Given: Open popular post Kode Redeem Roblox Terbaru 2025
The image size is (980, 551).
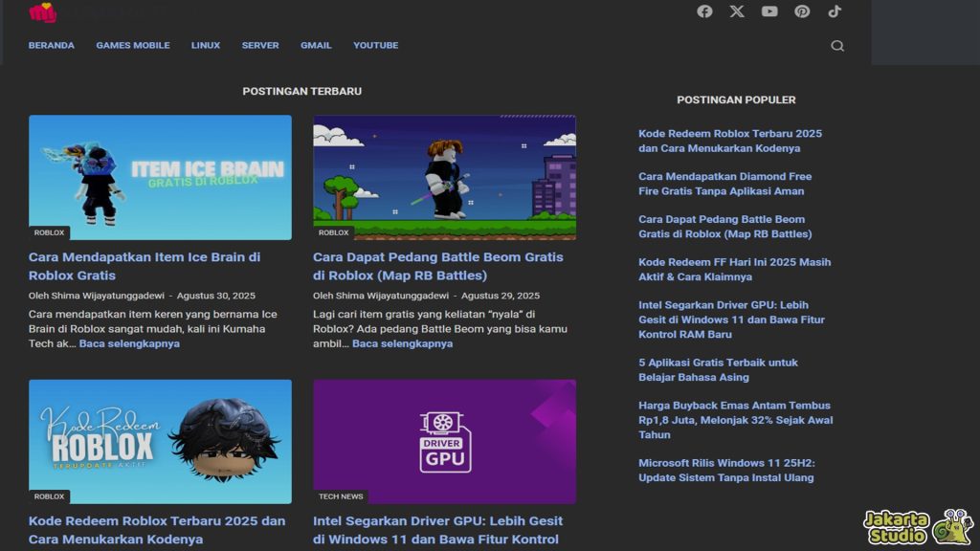Looking at the screenshot, I should click(730, 142).
